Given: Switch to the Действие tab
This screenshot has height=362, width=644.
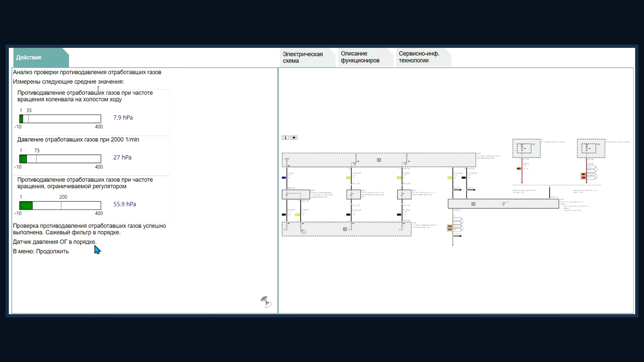Looking at the screenshot, I should coord(41,58).
